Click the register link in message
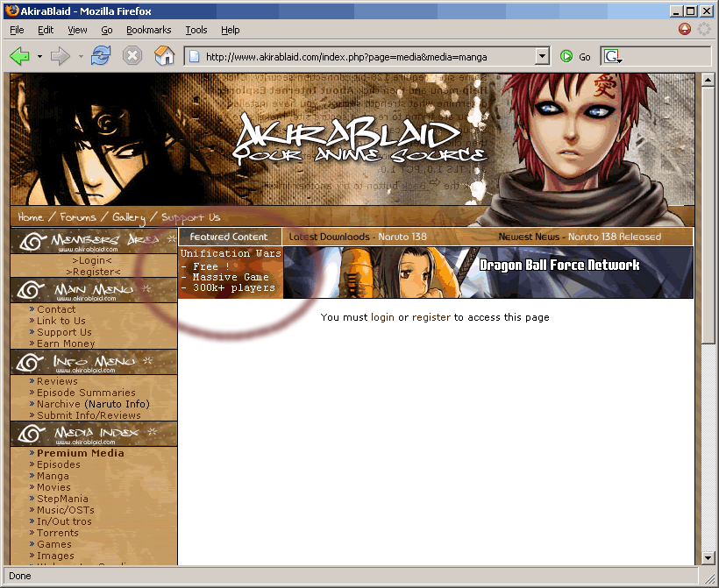The image size is (719, 588). (431, 317)
